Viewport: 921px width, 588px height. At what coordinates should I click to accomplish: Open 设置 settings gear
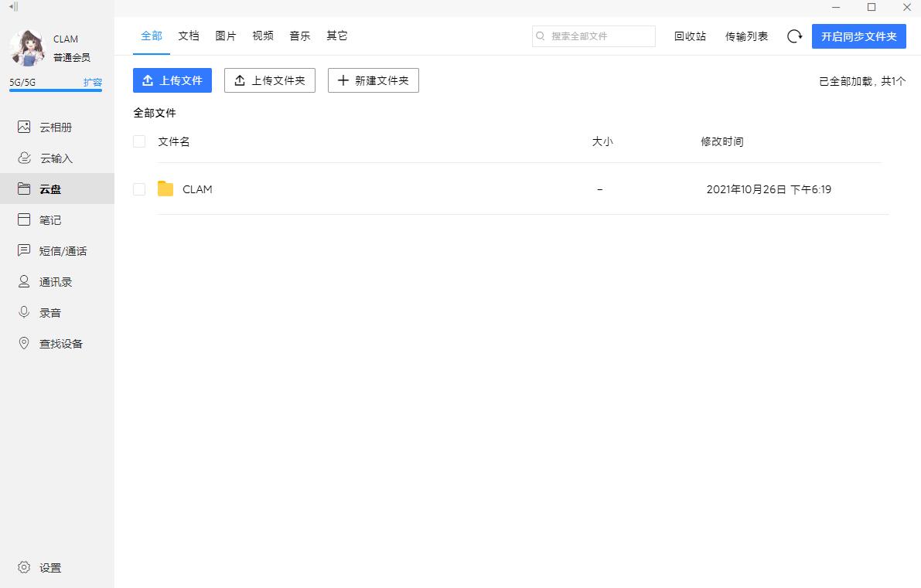[39, 567]
